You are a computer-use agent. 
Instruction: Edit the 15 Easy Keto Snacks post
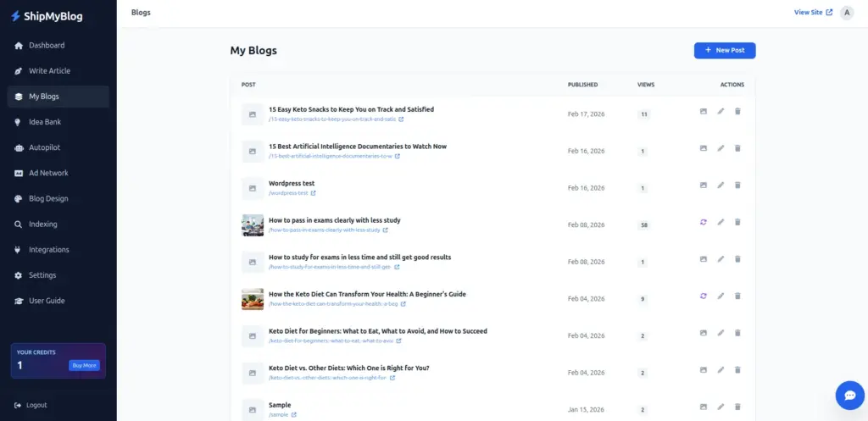point(721,111)
